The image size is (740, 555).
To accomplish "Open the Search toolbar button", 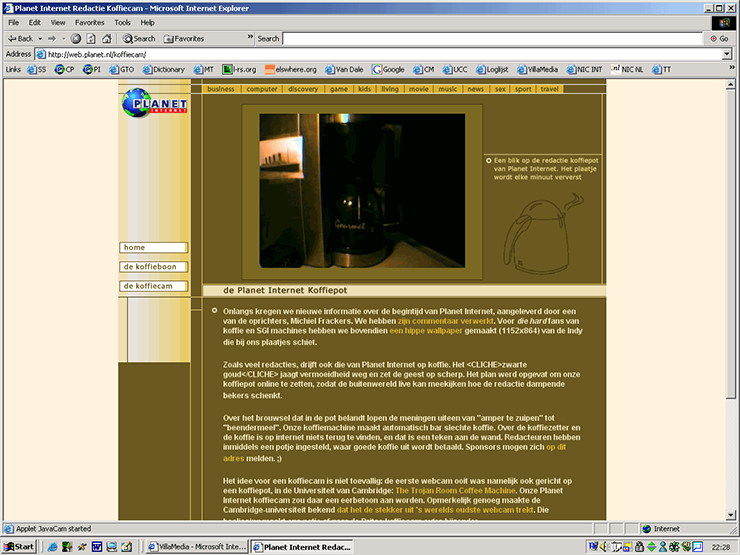I will pos(138,38).
